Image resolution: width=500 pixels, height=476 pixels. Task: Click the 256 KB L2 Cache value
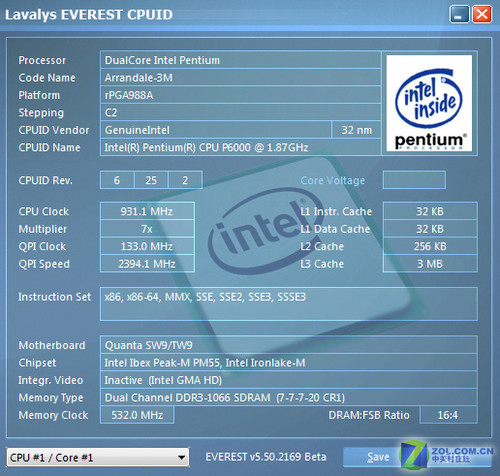430,246
